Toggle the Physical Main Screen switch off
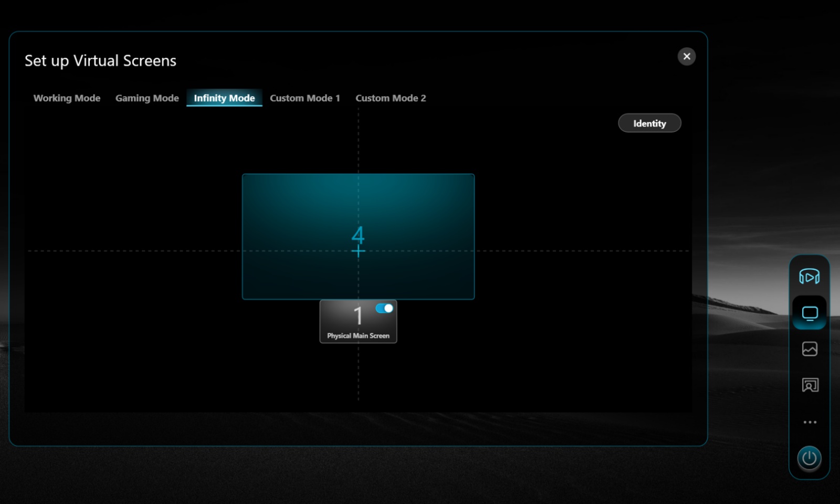 tap(384, 308)
